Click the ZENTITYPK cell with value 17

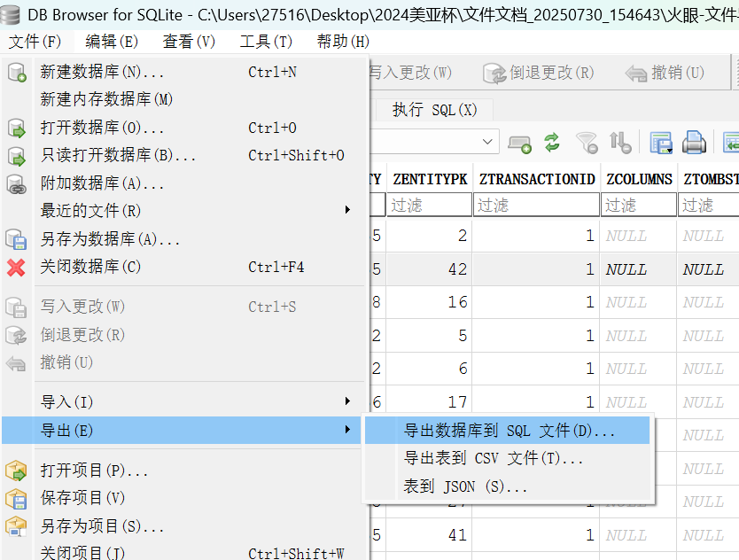coord(430,402)
